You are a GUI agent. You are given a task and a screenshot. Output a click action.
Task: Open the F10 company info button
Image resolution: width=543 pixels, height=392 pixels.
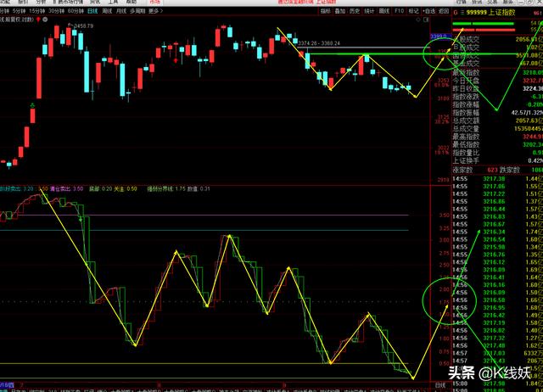(x=399, y=11)
